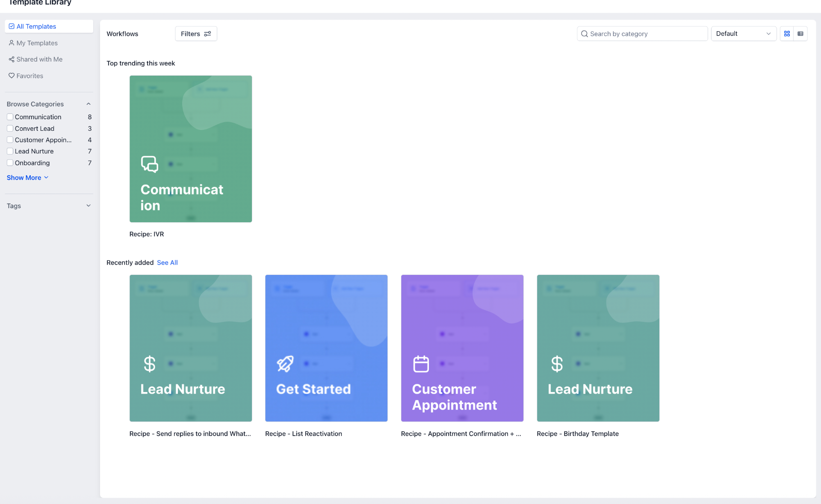Open the Filters button
821x504 pixels.
tap(196, 34)
